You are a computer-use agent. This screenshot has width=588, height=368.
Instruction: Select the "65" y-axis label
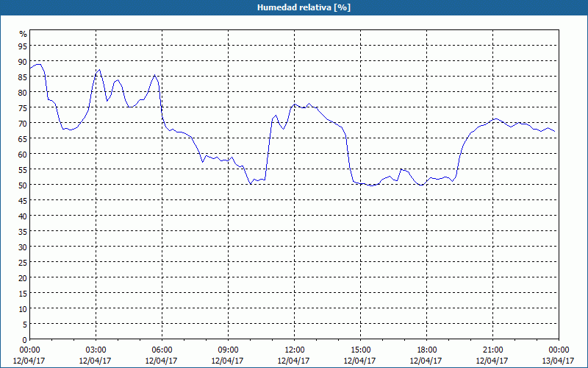tap(23, 138)
